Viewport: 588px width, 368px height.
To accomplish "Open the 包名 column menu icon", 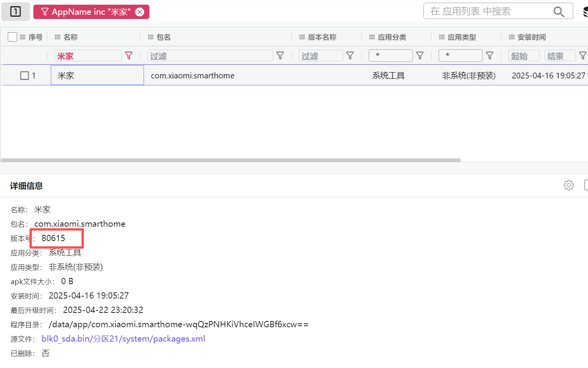I will point(151,37).
